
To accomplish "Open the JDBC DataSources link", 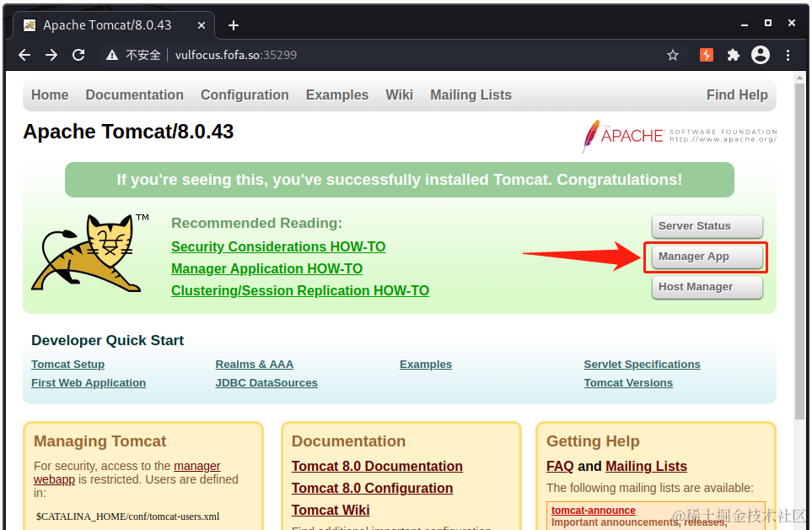I will [266, 383].
